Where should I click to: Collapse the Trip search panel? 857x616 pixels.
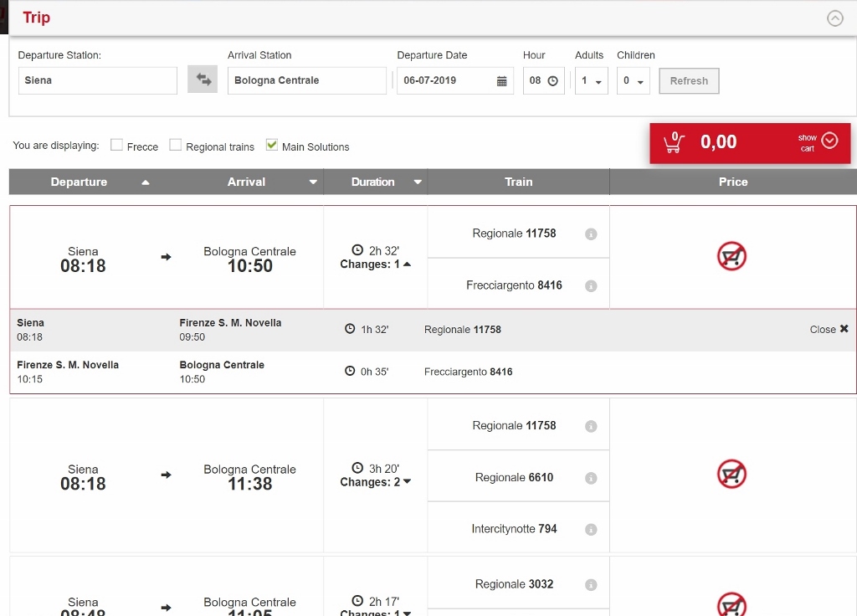[x=834, y=18]
